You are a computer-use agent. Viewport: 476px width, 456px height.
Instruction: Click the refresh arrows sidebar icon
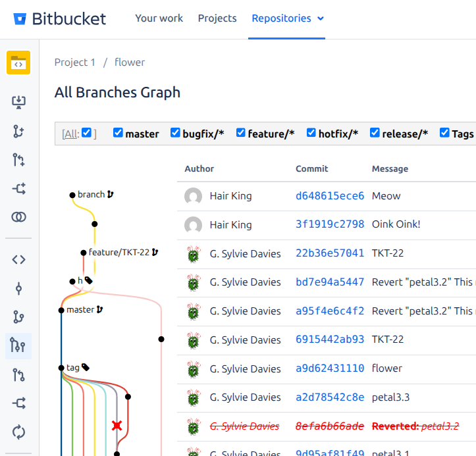(x=18, y=432)
